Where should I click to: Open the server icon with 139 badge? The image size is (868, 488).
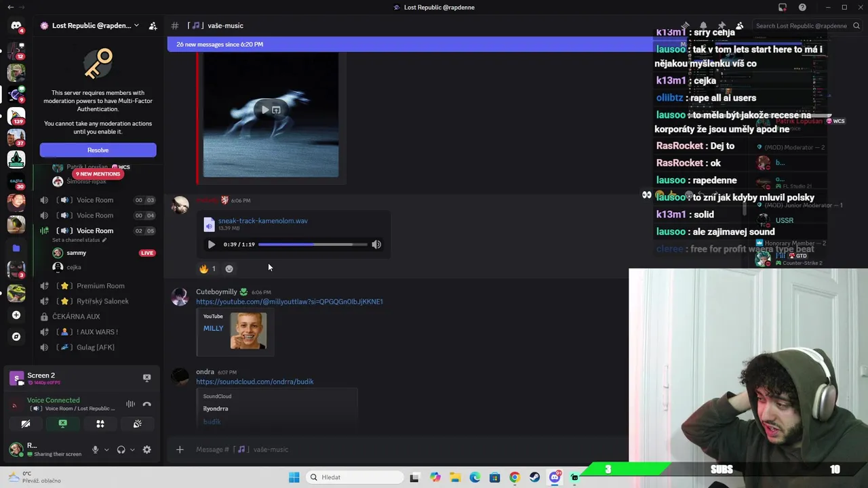point(16,116)
